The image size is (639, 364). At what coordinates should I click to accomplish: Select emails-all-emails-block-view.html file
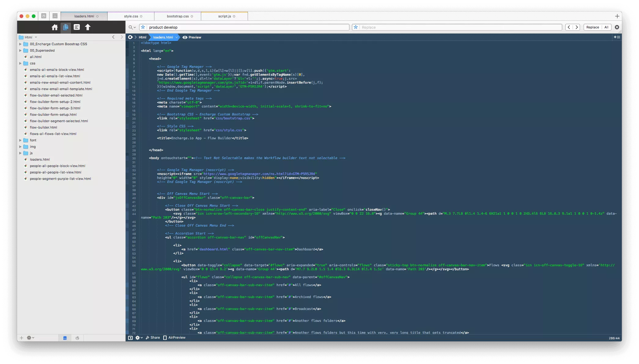tap(57, 70)
